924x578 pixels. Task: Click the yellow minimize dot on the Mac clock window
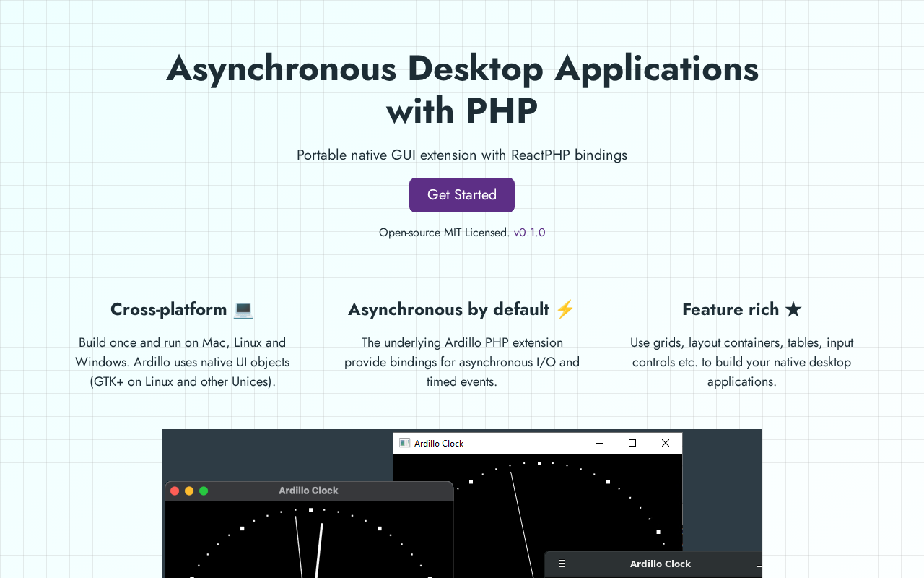point(189,491)
